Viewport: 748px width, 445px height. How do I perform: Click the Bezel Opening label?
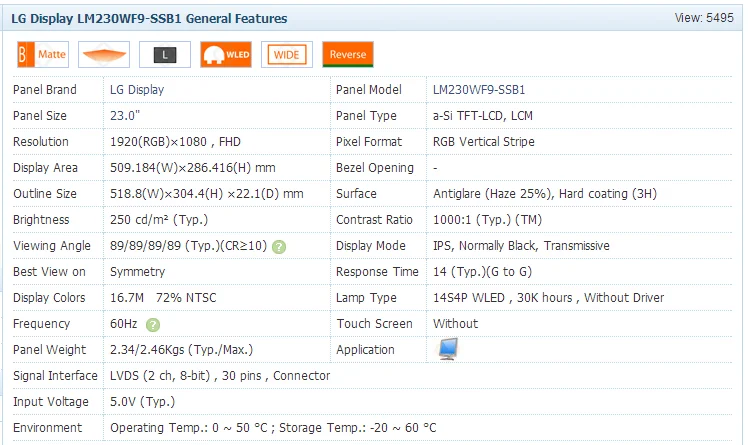pyautogui.click(x=375, y=168)
